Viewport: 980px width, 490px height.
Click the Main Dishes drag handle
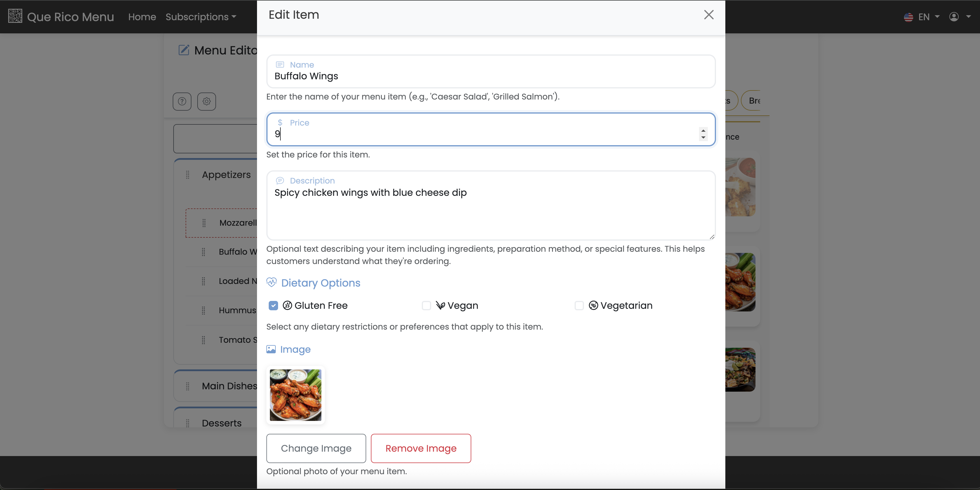[188, 386]
